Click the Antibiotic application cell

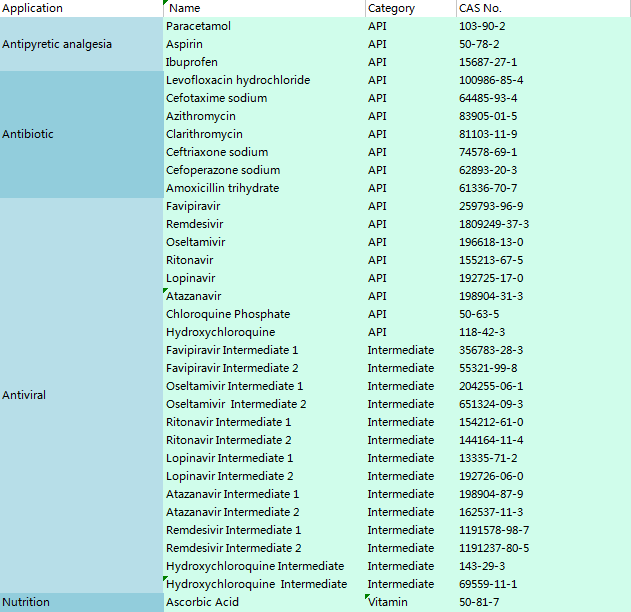(80, 134)
